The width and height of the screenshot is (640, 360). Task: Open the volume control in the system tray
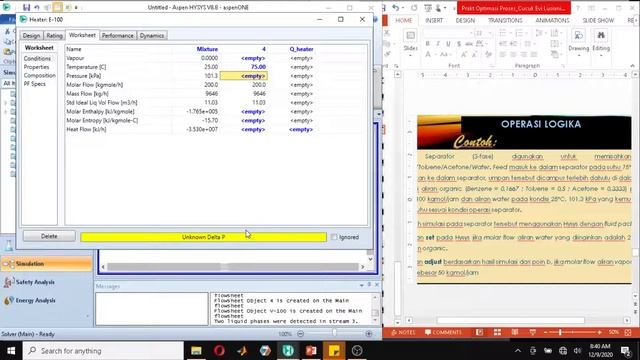click(x=577, y=351)
